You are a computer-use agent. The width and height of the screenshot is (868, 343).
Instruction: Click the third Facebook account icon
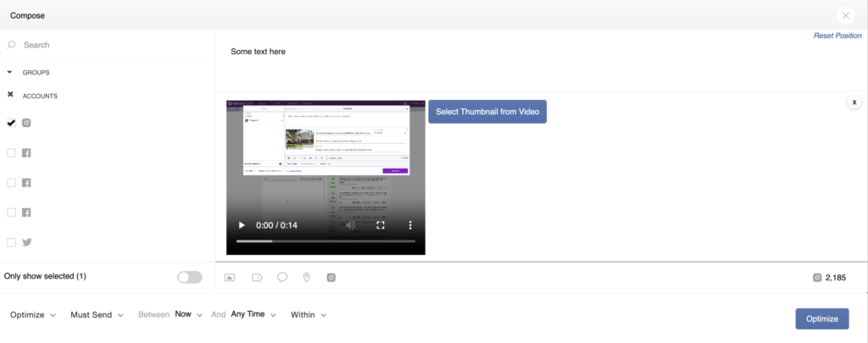click(x=26, y=213)
